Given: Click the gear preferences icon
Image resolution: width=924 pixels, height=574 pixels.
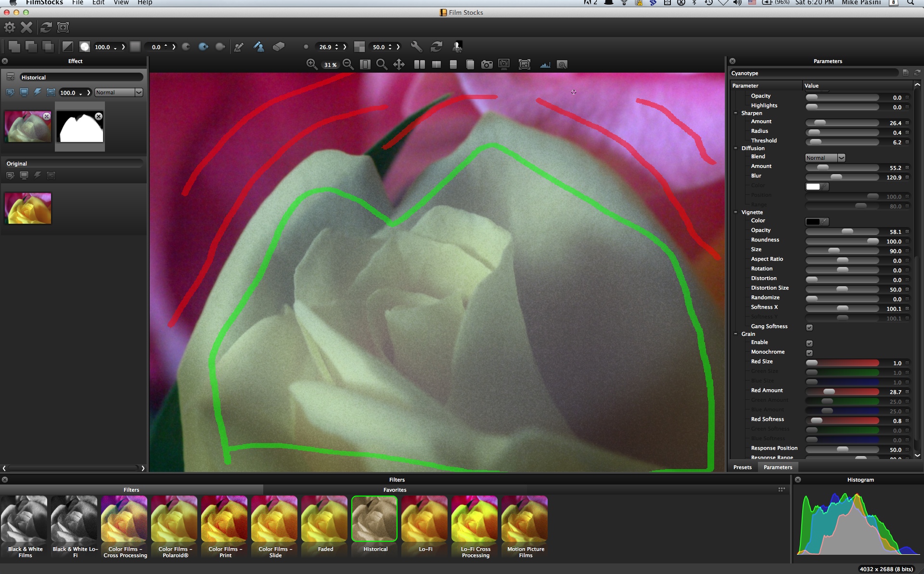Looking at the screenshot, I should (x=10, y=27).
